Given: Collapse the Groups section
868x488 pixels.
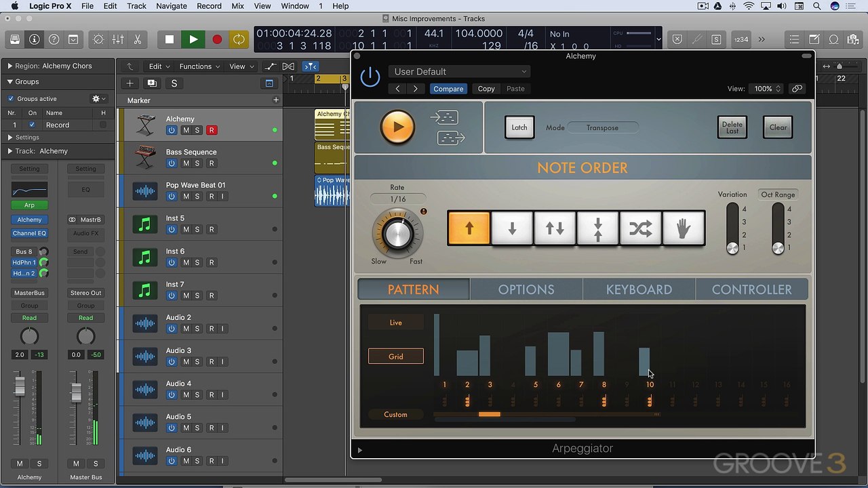Looking at the screenshot, I should click(x=10, y=81).
